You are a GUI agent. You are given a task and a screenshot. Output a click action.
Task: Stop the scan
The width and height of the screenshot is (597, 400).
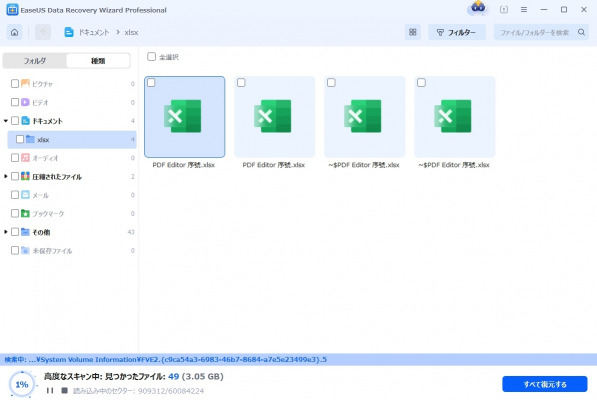64,390
